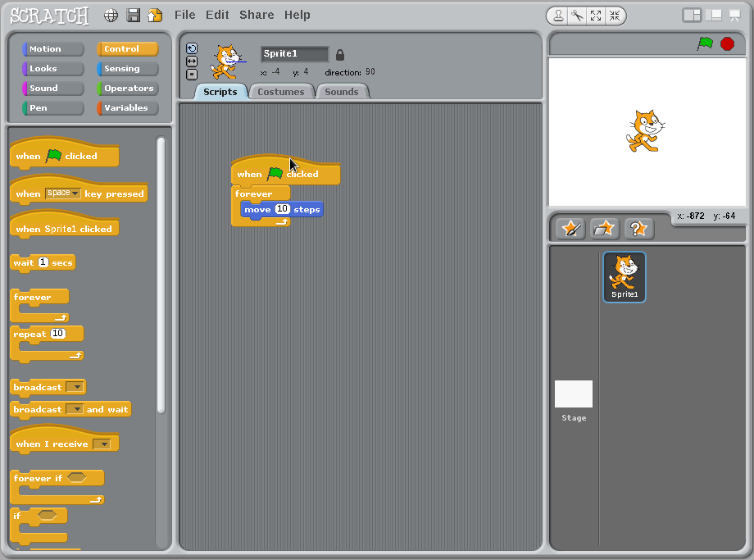Choose a new sprite from file

(604, 229)
